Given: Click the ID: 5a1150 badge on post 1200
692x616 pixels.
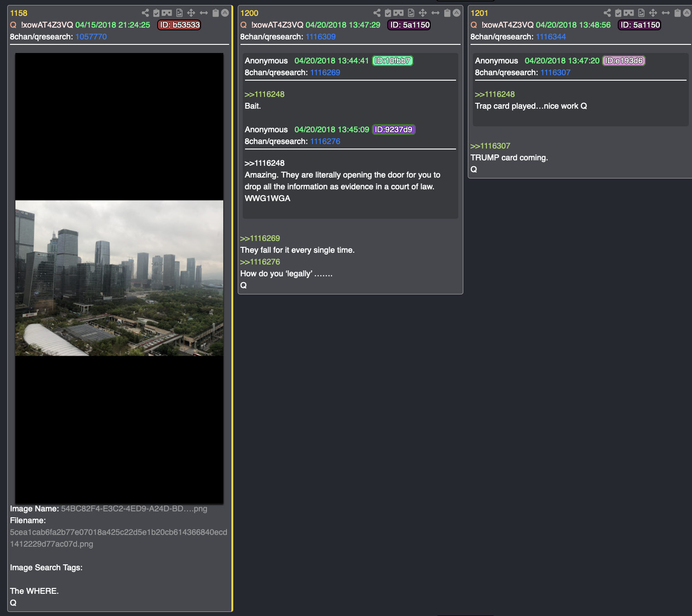Looking at the screenshot, I should click(409, 25).
